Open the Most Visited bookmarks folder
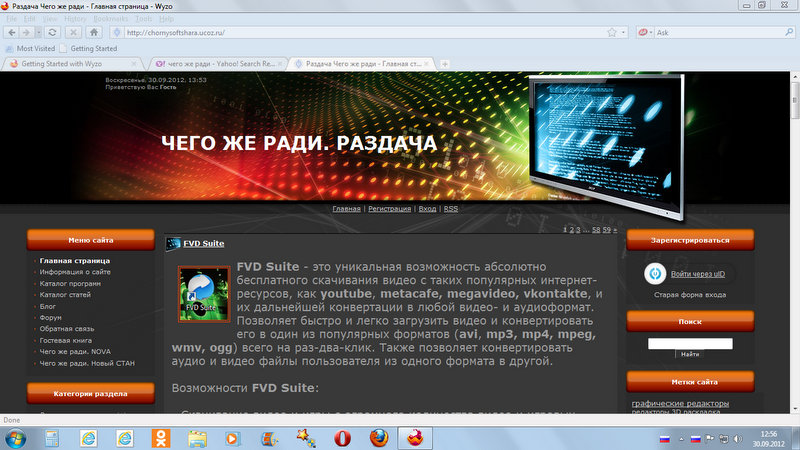The image size is (800, 450). click(x=30, y=48)
